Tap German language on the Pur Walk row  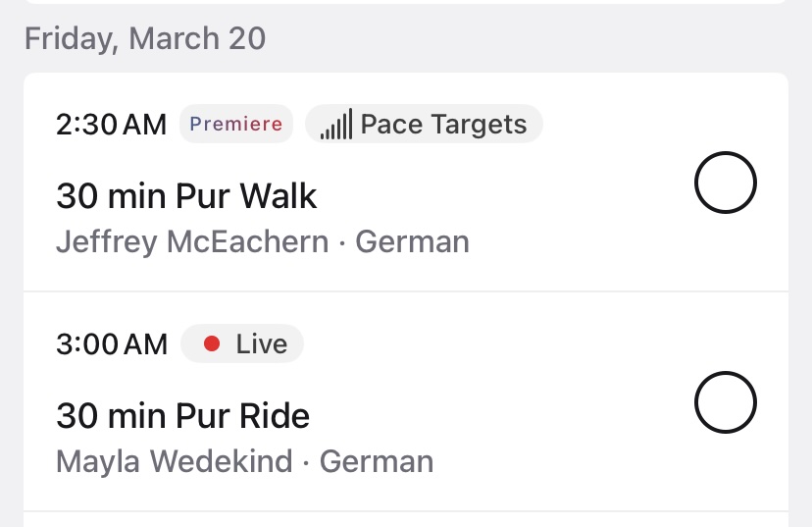click(x=412, y=241)
